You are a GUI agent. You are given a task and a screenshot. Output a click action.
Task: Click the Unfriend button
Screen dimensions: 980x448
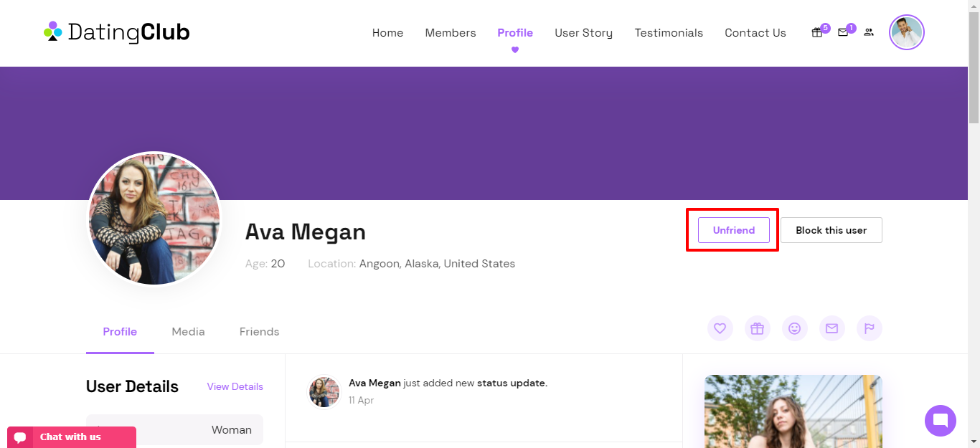[734, 230]
